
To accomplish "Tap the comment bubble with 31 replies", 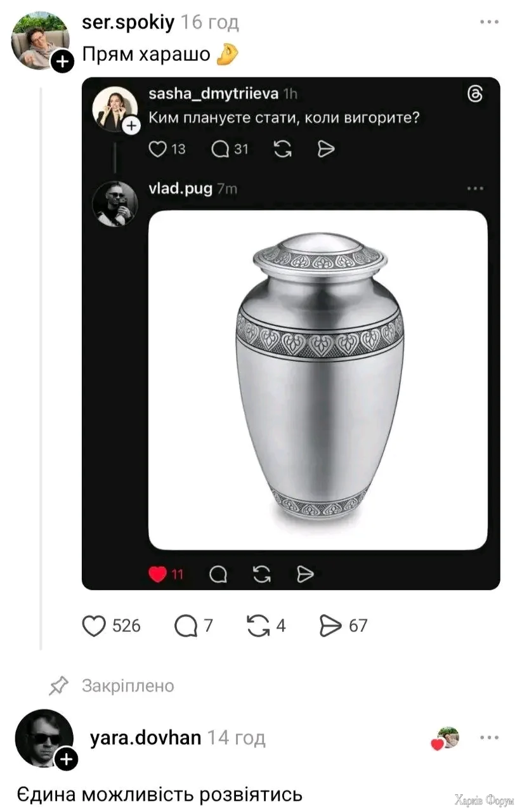I will 220,149.
